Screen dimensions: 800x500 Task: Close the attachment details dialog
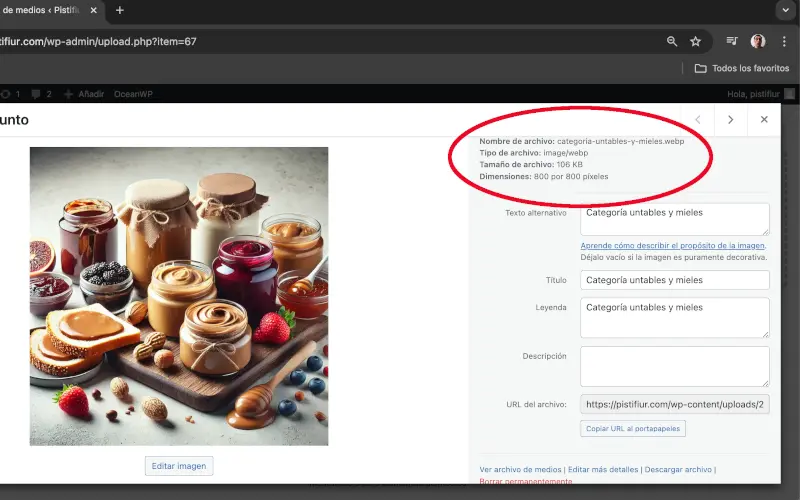point(764,119)
